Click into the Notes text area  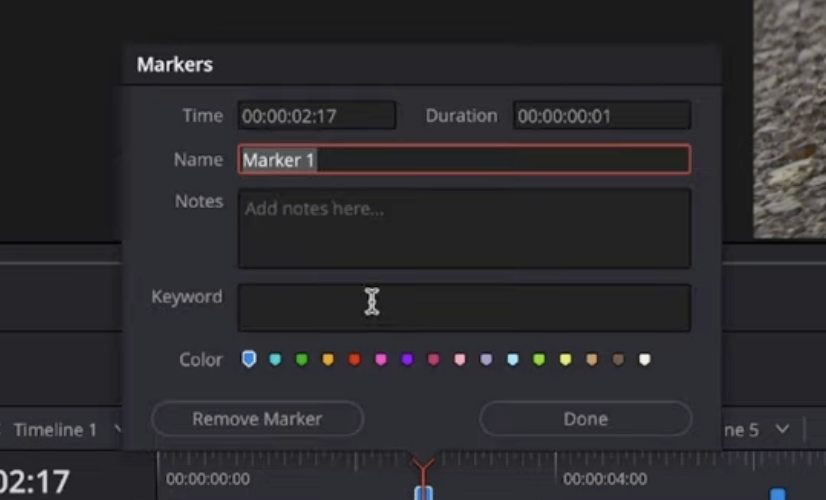pyautogui.click(x=464, y=229)
